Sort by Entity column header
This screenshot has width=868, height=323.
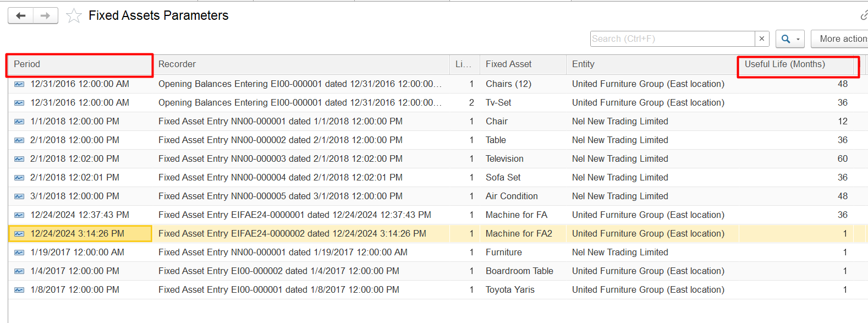click(652, 64)
